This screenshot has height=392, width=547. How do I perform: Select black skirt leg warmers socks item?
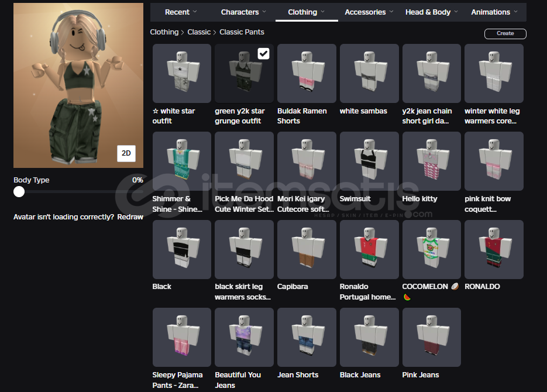click(x=244, y=249)
